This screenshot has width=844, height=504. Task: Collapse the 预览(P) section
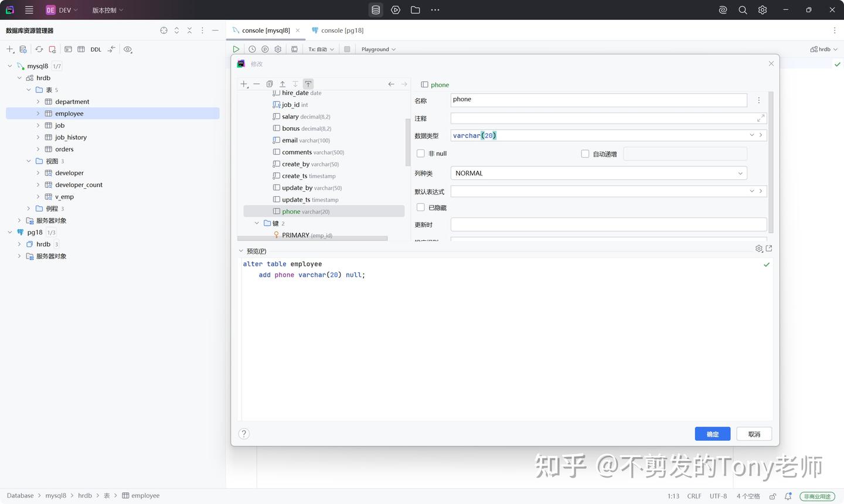click(241, 251)
